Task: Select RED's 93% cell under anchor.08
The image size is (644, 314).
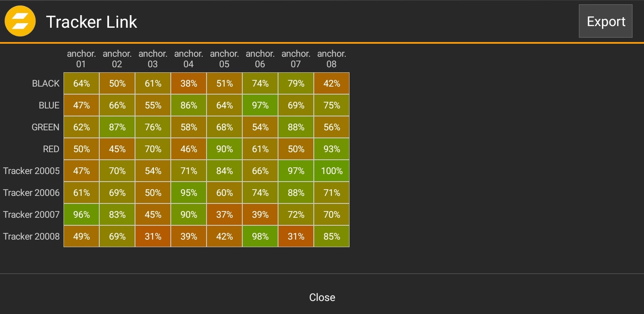Action: tap(331, 149)
